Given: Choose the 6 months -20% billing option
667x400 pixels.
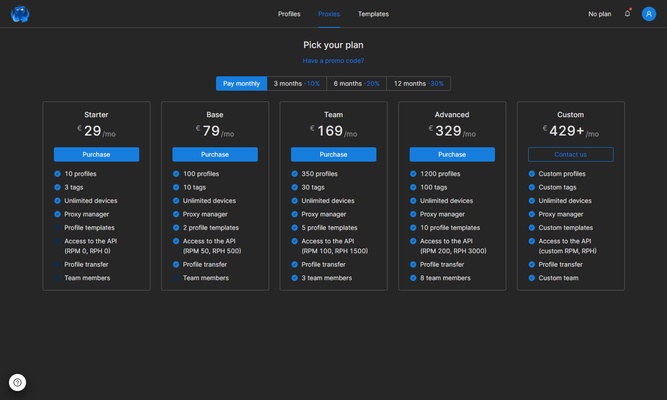Looking at the screenshot, I should click(356, 83).
